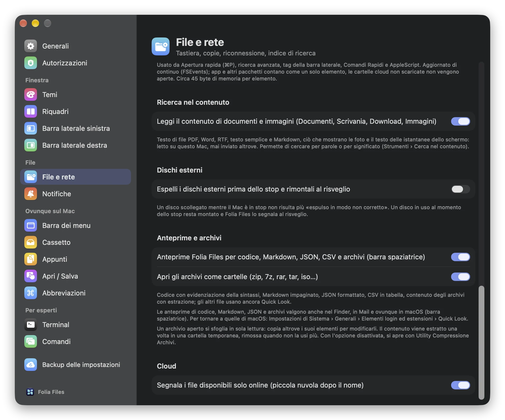
Task: Disable Leggi il contenuto di documenti toggle
Action: click(460, 121)
